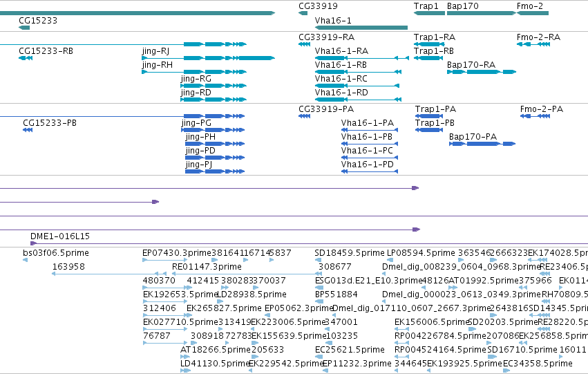
Task: Select transcript jing-RD
Action: [x=214, y=100]
